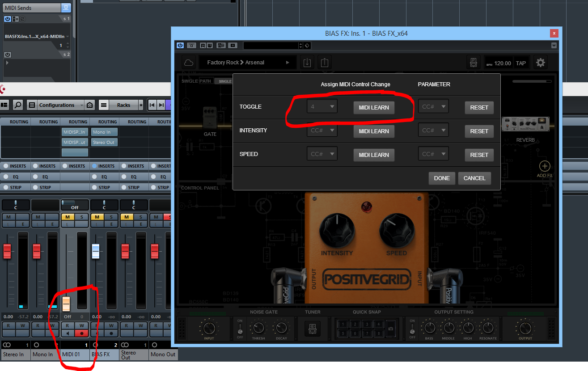The height and width of the screenshot is (371, 588).
Task: Open the SPEED CC# assign dropdown
Action: [322, 154]
